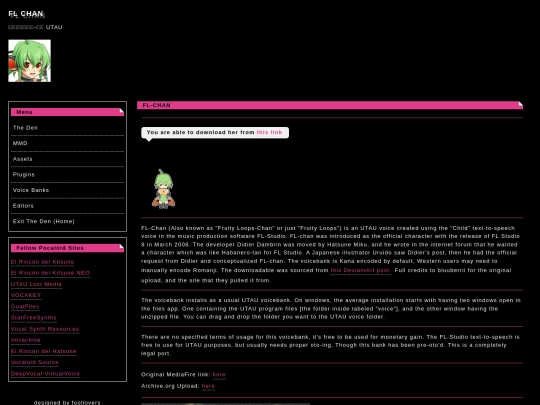Open the Editors menu item
Viewport: 540px width, 405px height.
pyautogui.click(x=23, y=206)
